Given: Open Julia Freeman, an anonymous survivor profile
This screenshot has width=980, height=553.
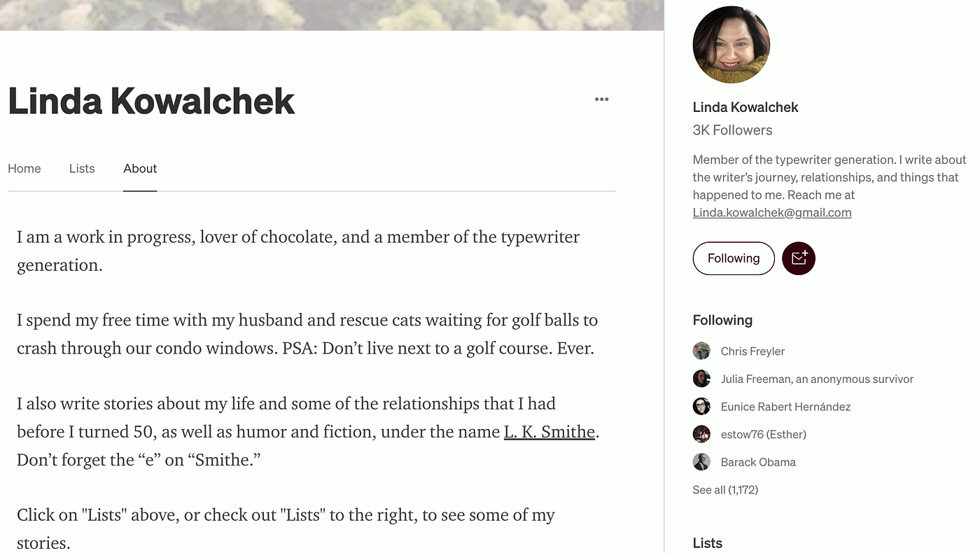Looking at the screenshot, I should (817, 379).
